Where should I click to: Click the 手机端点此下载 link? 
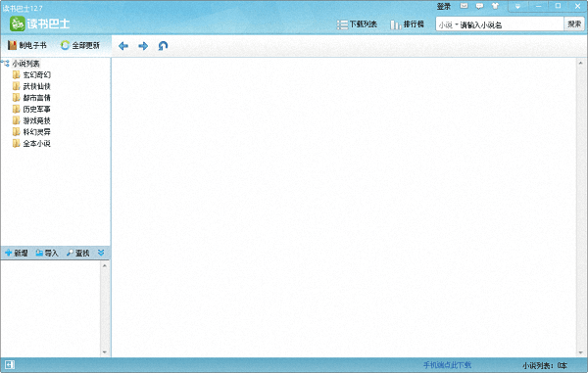pyautogui.click(x=447, y=365)
